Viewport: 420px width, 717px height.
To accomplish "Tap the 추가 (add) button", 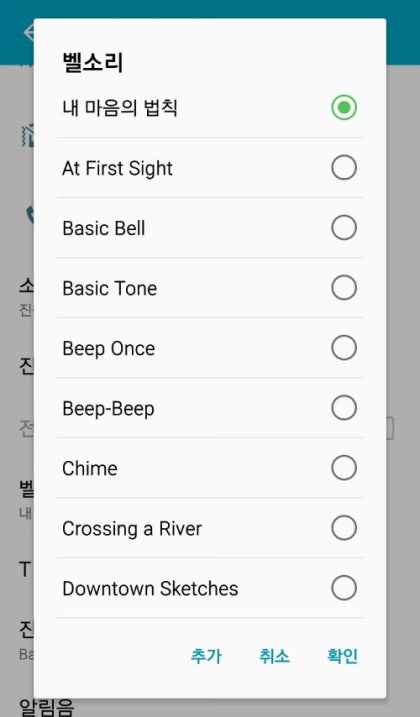I will click(206, 656).
